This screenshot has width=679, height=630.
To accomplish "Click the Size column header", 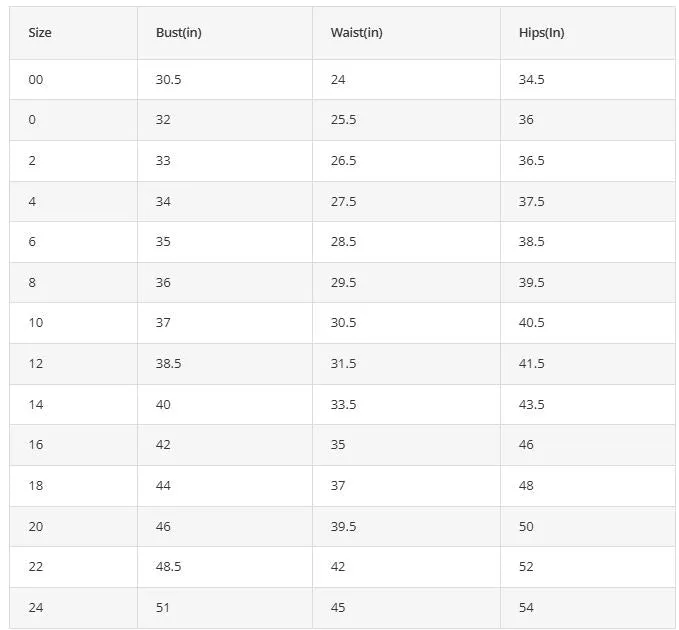I will (x=40, y=33).
